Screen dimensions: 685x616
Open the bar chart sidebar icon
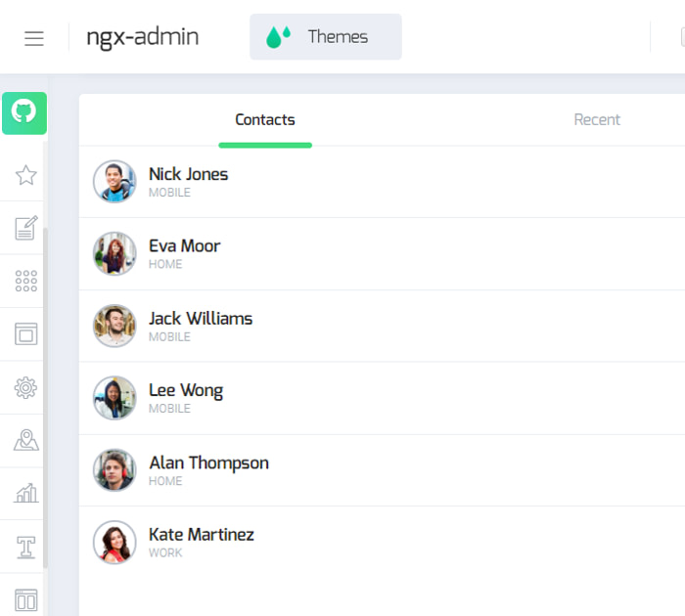click(x=25, y=493)
